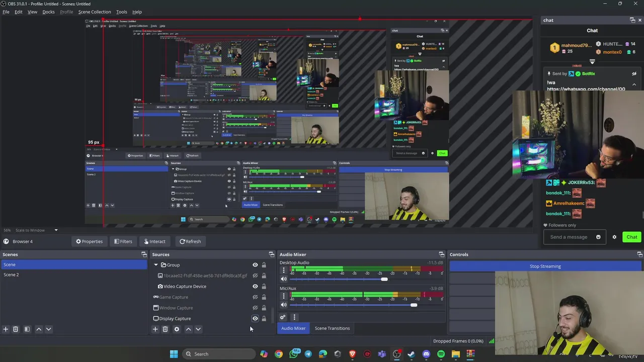Move selected scene down
This screenshot has height=362, width=644.
pyautogui.click(x=49, y=329)
